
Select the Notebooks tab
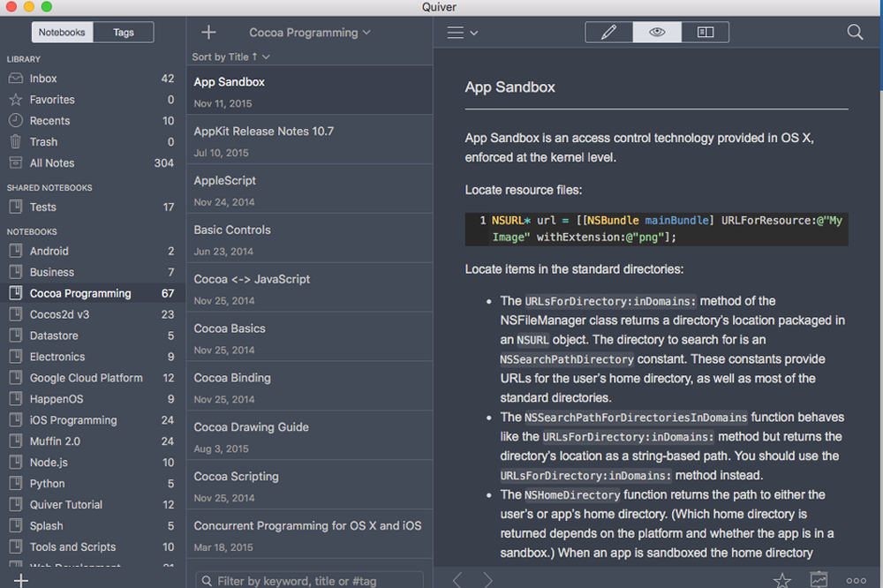(62, 32)
